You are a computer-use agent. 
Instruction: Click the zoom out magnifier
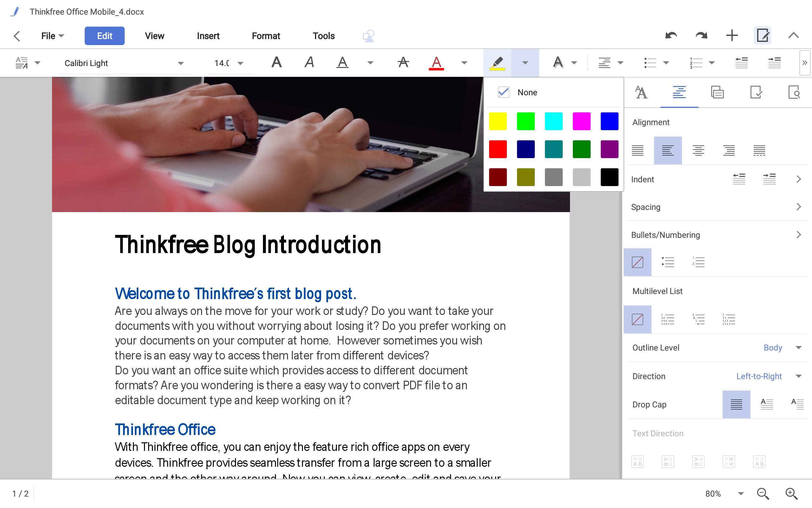(x=763, y=493)
